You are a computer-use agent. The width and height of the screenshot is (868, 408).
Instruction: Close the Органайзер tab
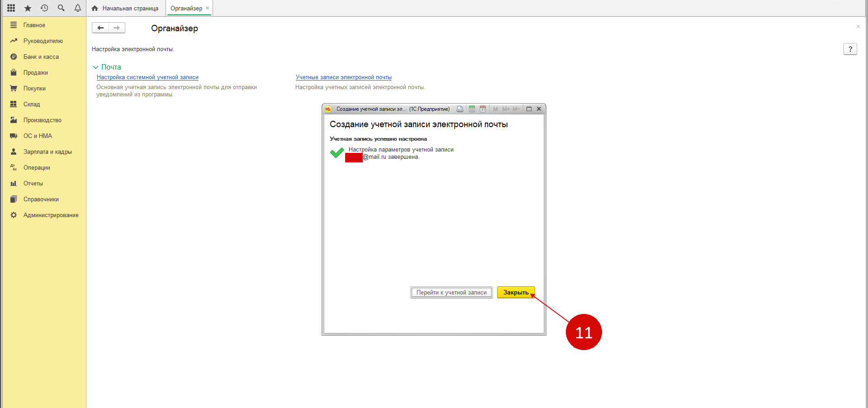tap(208, 8)
